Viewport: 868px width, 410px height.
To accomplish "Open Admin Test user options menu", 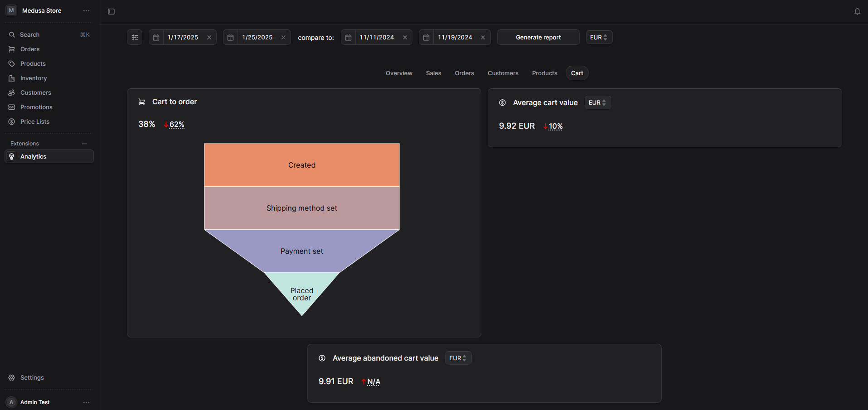I will tap(86, 402).
